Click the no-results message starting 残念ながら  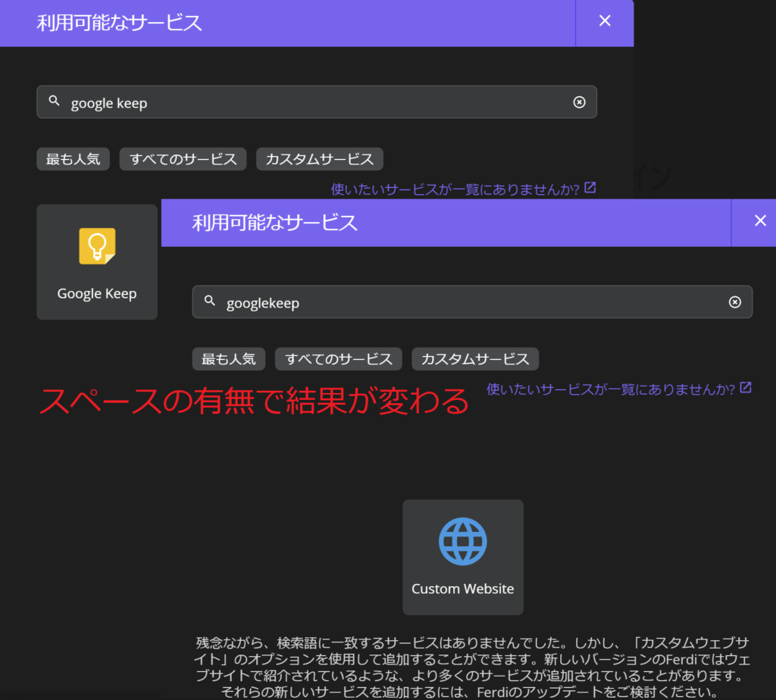[472, 667]
